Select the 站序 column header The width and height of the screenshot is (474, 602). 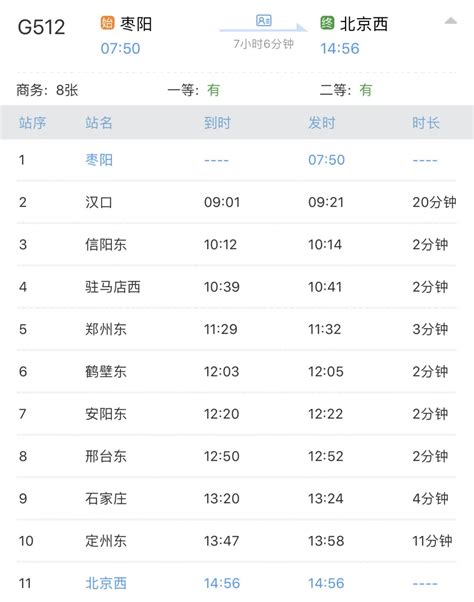click(x=32, y=123)
